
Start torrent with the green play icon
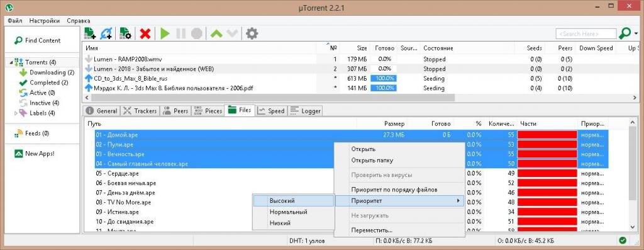(165, 34)
